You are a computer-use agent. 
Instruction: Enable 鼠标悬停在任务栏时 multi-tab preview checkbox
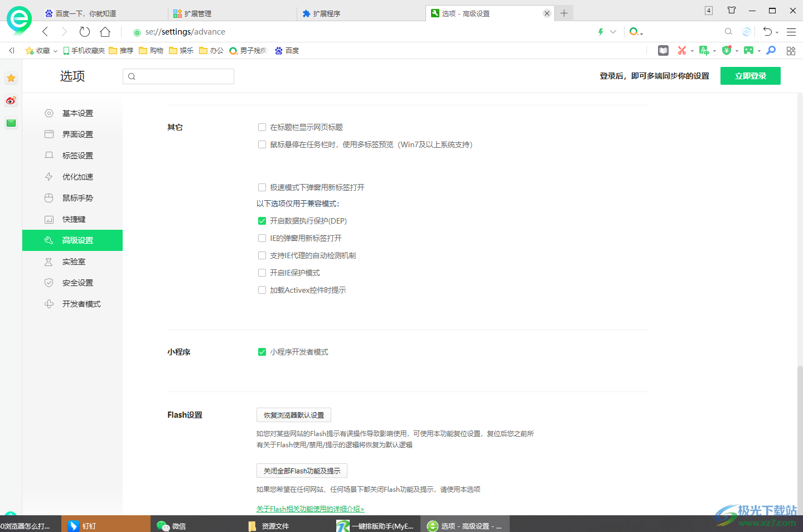262,144
